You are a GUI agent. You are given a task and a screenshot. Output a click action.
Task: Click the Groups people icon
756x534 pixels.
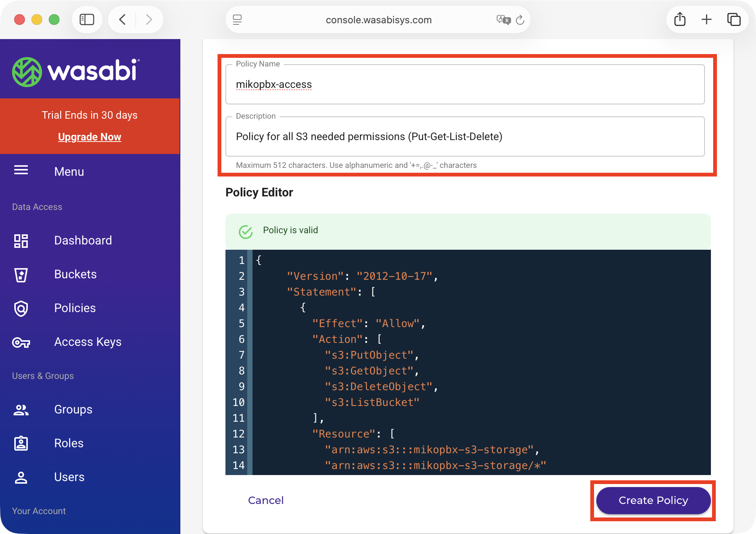[21, 410]
